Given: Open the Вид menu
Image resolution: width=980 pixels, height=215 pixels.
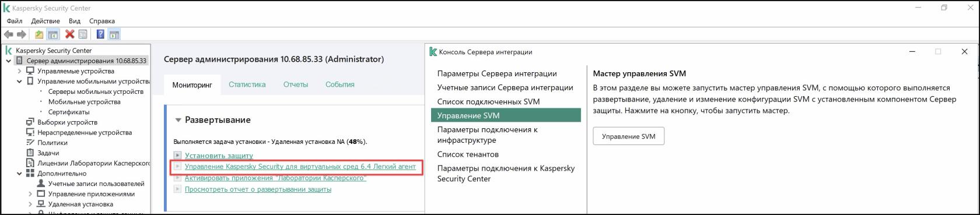Looking at the screenshot, I should (75, 21).
